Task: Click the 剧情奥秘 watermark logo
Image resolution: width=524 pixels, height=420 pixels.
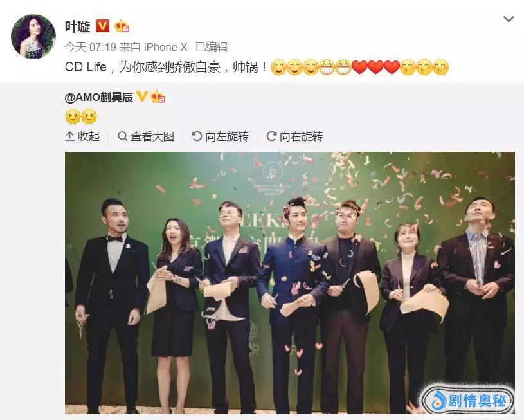Action: (468, 400)
